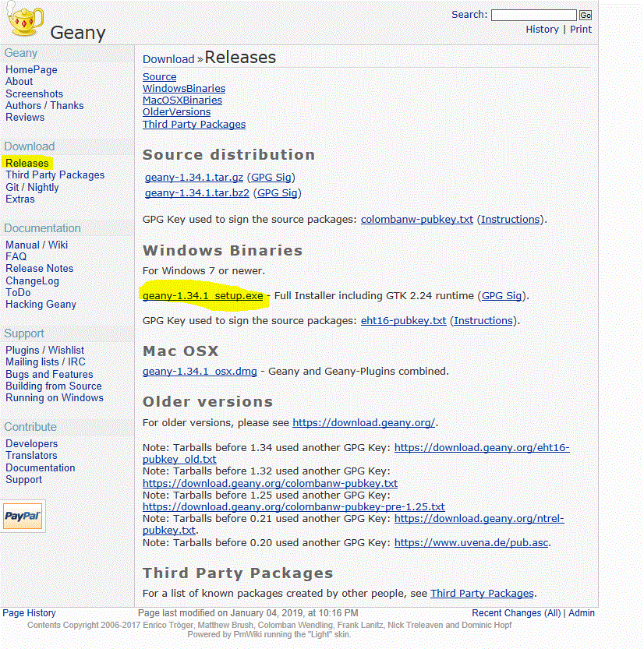644x649 pixels.
Task: Open Authors / Thanks sidebar link
Action: [x=44, y=105]
